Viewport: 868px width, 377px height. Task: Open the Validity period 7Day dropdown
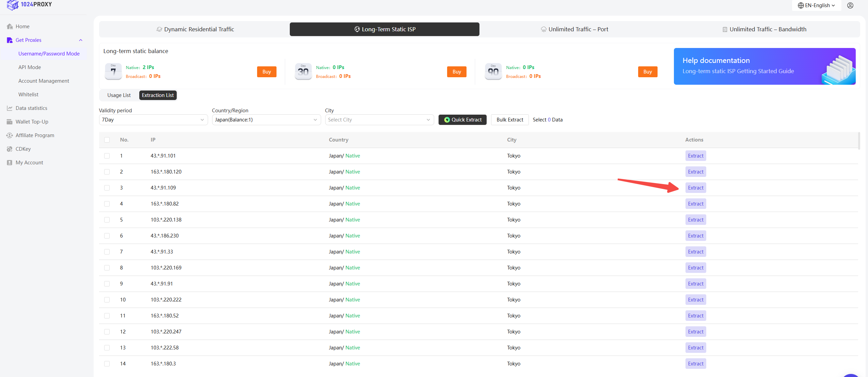click(x=153, y=120)
